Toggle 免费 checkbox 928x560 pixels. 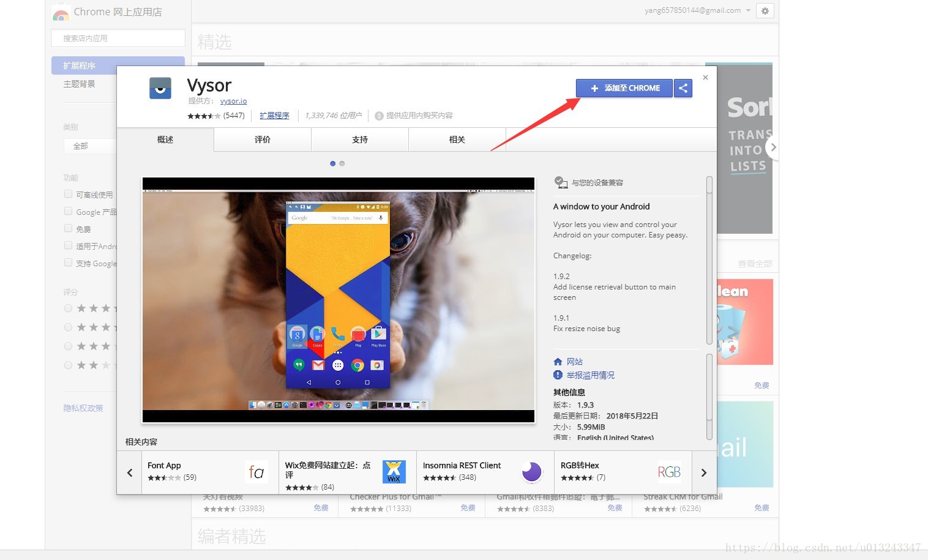(x=69, y=228)
